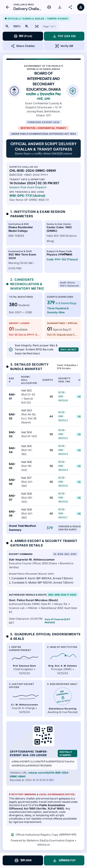
Task: Click the Print button at top
Action: pyautogui.click(x=23, y=36)
